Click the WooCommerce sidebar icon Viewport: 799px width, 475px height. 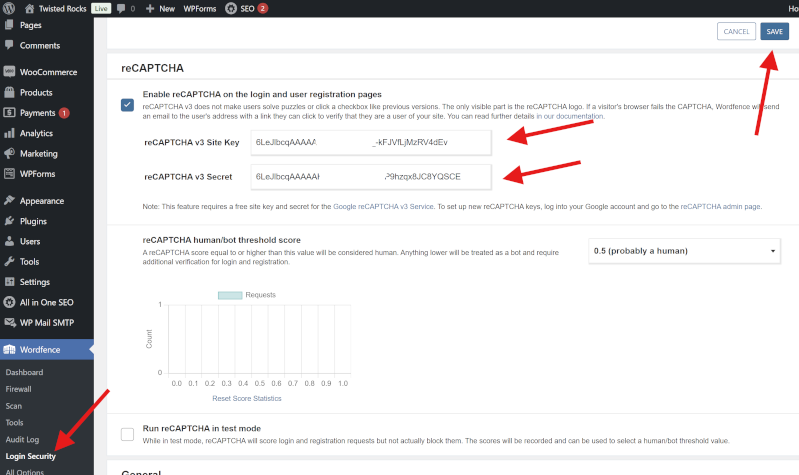click(x=9, y=72)
